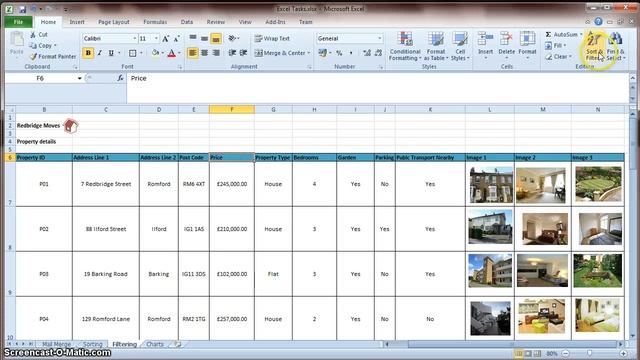Switch to Data ribbon tab
The width and height of the screenshot is (640, 360).
187,22
